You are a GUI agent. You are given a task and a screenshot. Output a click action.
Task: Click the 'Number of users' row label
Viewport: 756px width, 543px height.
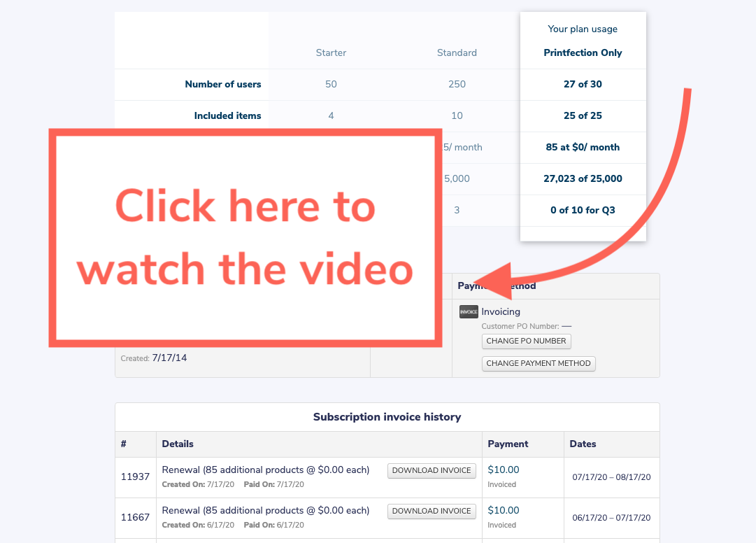tap(222, 84)
